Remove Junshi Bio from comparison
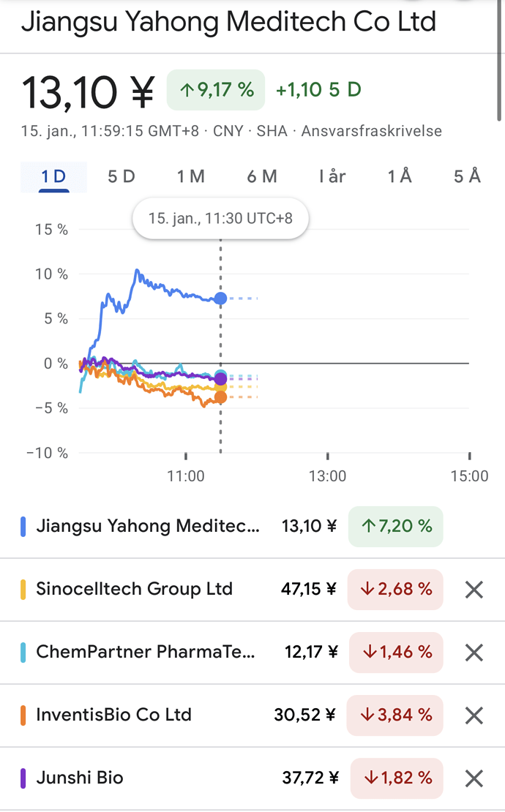505x812 pixels. (x=474, y=778)
